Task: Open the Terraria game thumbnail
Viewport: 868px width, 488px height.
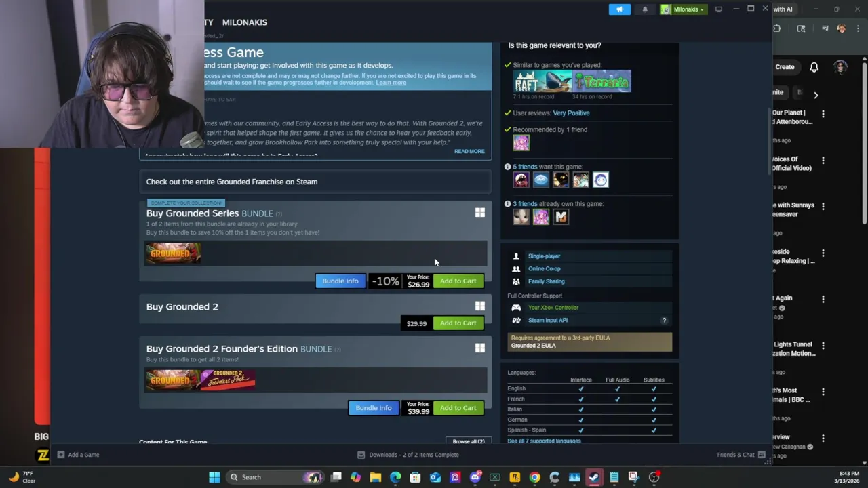Action: (x=601, y=81)
